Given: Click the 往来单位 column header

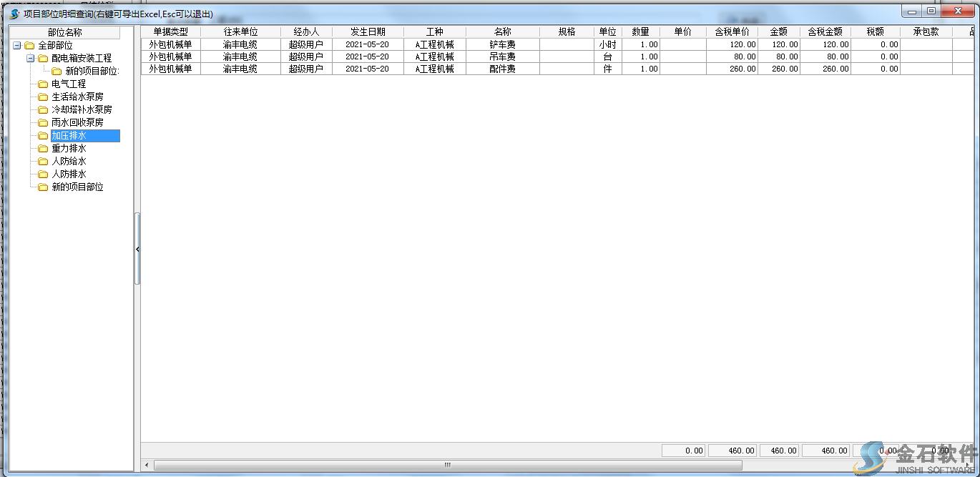Looking at the screenshot, I should coord(240,31).
